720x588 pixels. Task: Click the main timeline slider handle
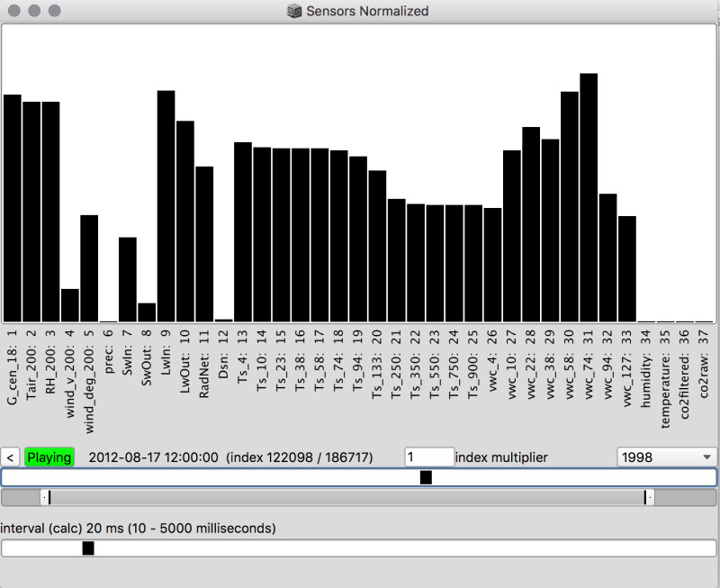click(427, 476)
